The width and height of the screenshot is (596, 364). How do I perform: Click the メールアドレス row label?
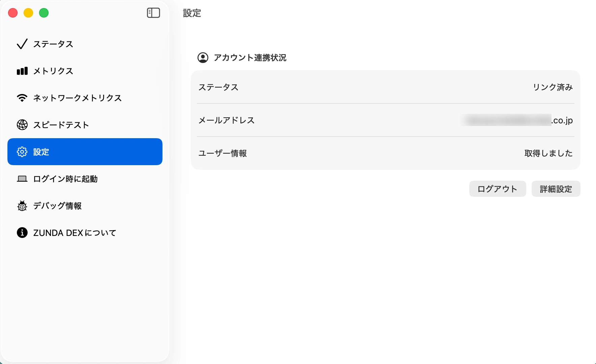[226, 120]
